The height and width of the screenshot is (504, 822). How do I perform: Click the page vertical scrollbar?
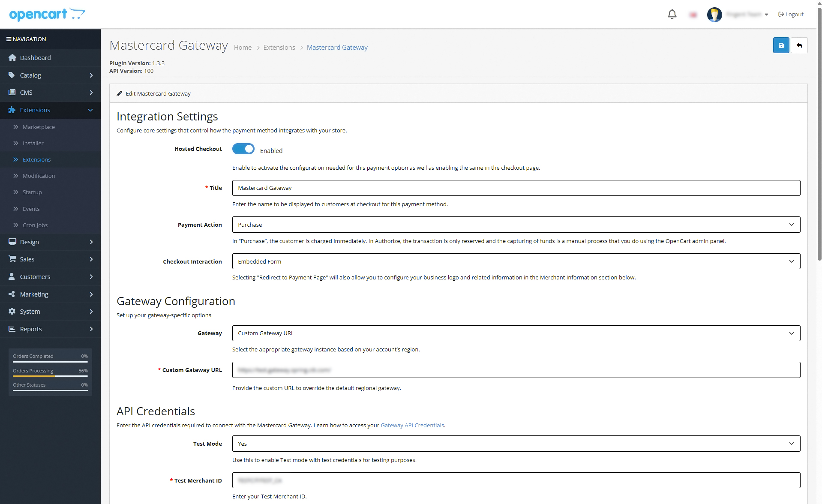(x=819, y=135)
